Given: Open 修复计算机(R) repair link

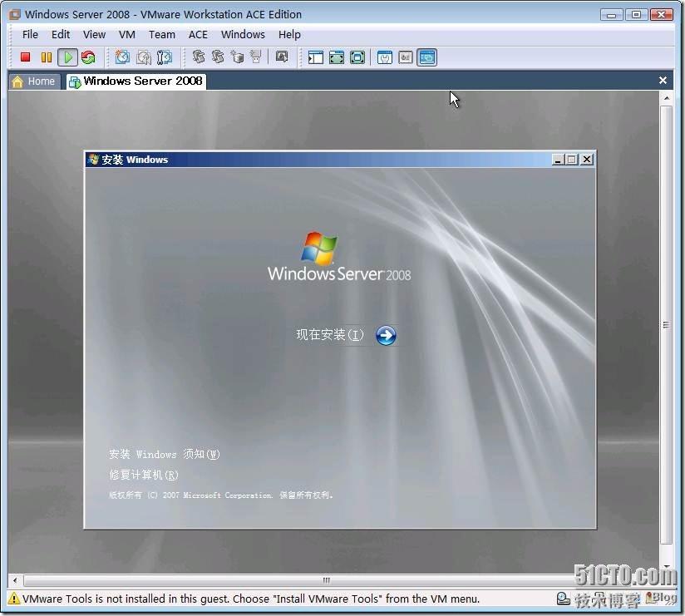Looking at the screenshot, I should click(144, 475).
